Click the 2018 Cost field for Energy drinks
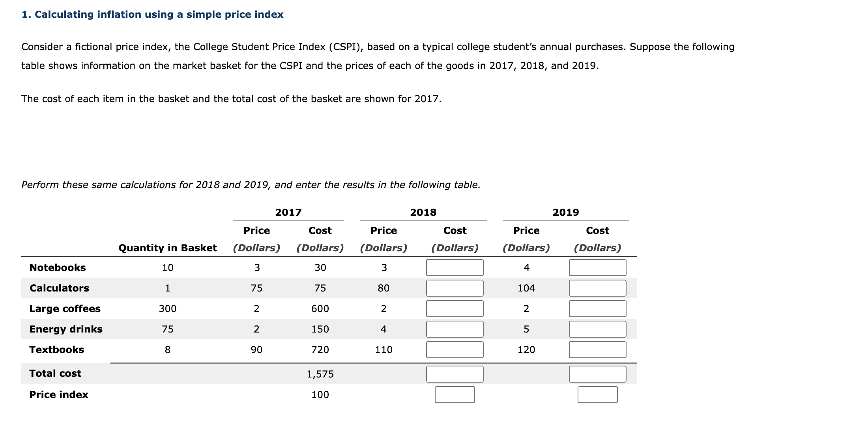868x426 pixels. [455, 329]
